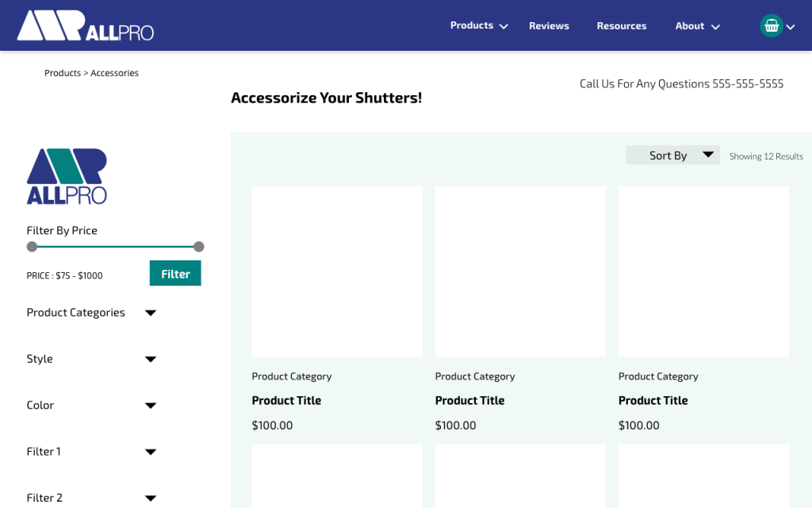Click the AllPro sidebar logo
This screenshot has width=812, height=508.
[x=67, y=176]
